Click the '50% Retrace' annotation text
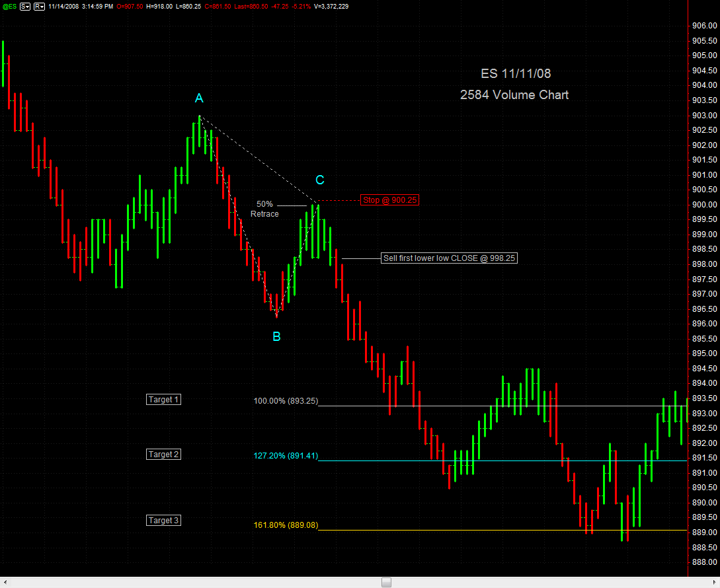Viewport: 720px width, 588px height. 264,209
